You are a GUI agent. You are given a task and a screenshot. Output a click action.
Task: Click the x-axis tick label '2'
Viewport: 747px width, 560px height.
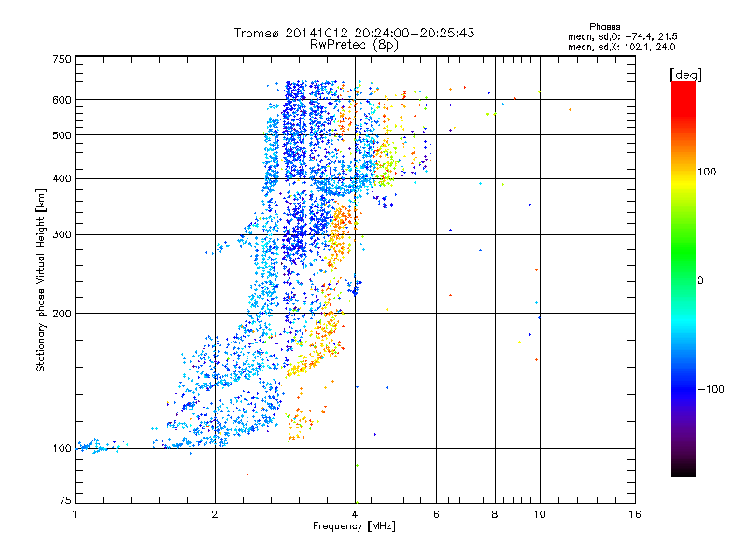215,514
